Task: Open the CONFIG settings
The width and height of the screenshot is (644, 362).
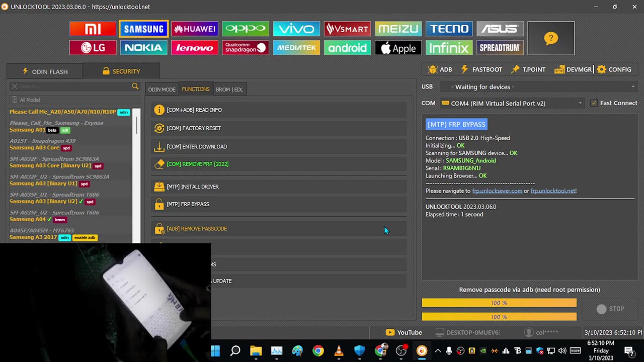Action: [614, 69]
